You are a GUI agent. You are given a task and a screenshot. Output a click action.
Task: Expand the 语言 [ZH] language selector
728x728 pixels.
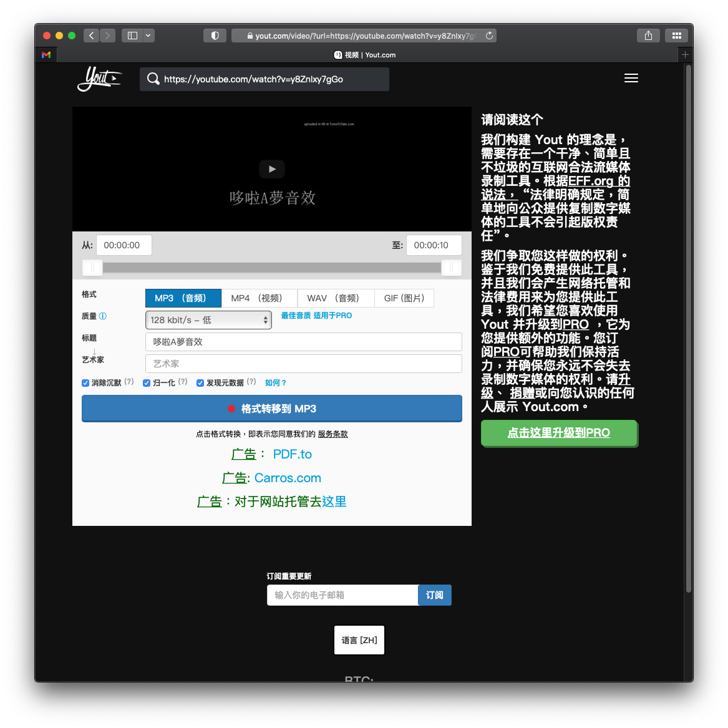(359, 640)
